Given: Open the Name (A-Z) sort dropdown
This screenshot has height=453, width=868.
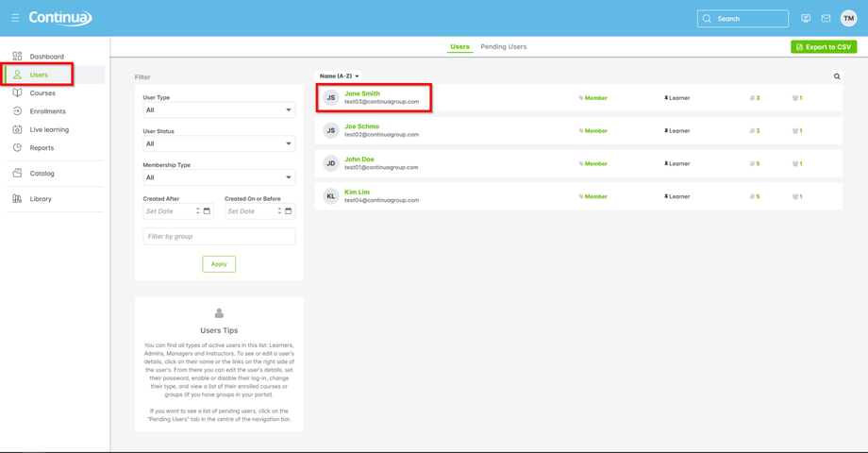Looking at the screenshot, I should [339, 75].
